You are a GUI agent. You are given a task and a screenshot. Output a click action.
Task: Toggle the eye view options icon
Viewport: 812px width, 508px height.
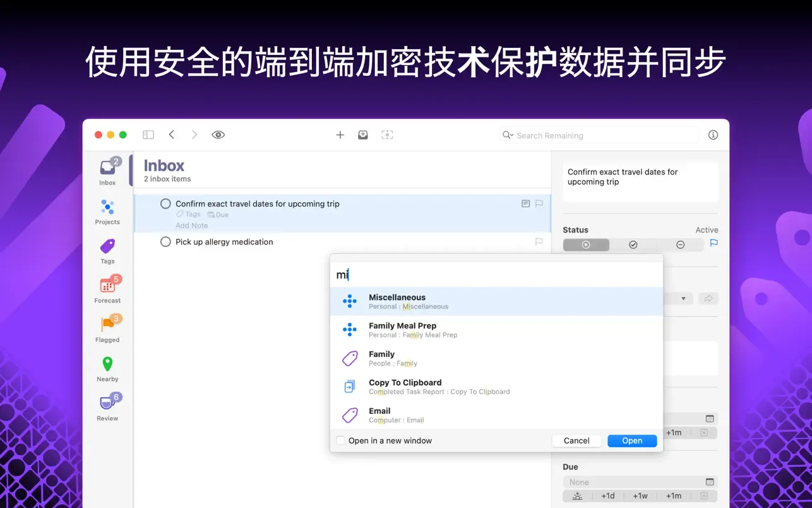[218, 135]
